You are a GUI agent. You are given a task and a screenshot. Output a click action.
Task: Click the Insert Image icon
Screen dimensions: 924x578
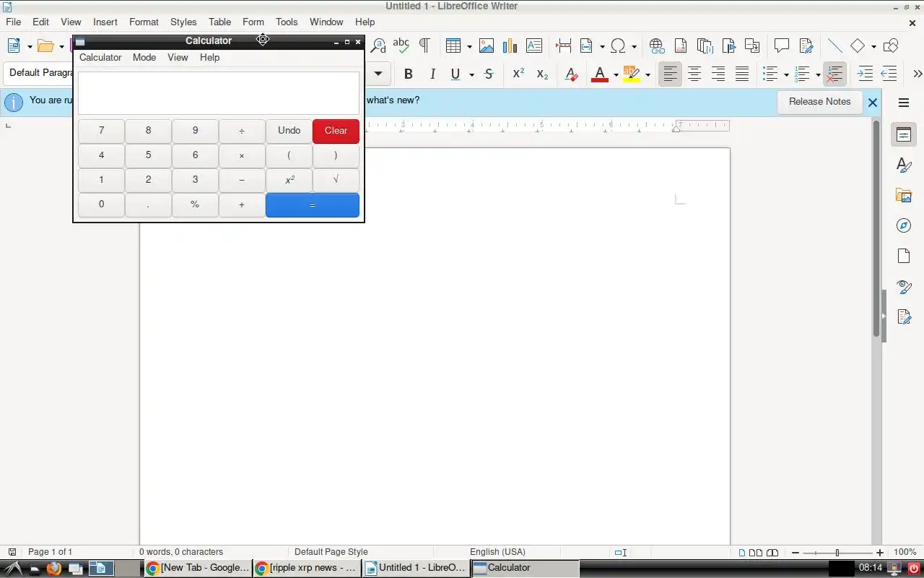click(x=487, y=46)
